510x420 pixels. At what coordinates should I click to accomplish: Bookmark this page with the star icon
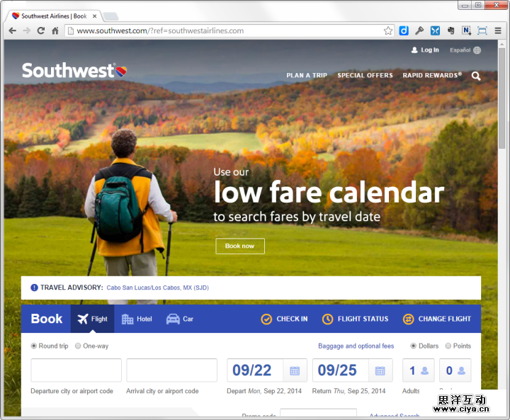pyautogui.click(x=387, y=31)
